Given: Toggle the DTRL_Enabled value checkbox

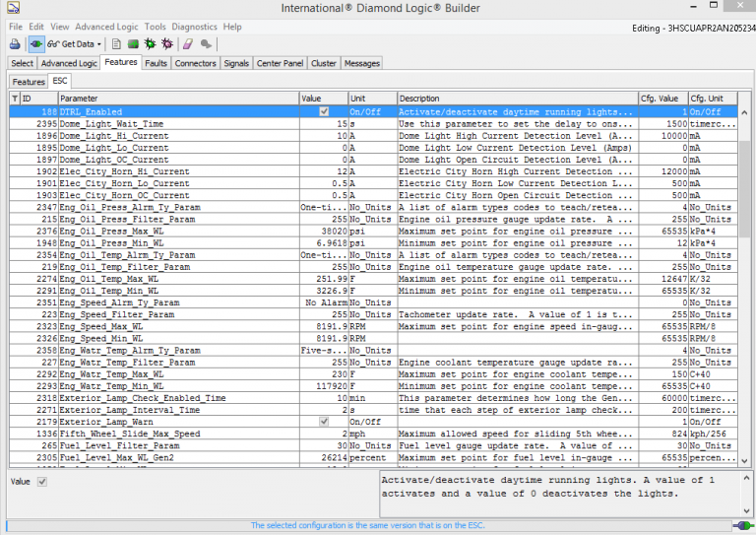Looking at the screenshot, I should point(324,111).
